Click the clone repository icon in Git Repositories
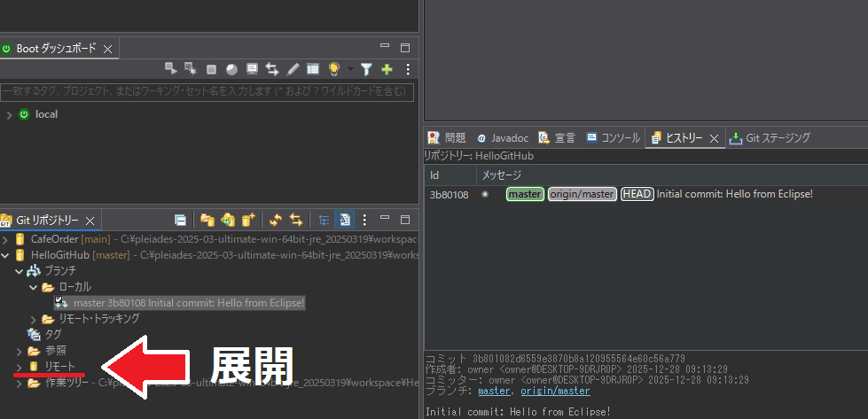The height and width of the screenshot is (419, 868). [x=228, y=220]
